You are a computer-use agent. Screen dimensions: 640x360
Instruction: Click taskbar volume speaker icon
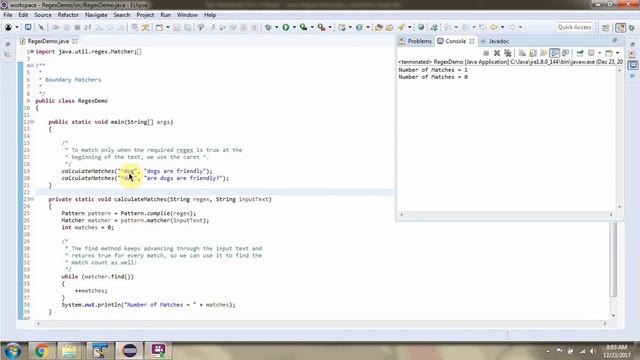[x=592, y=351]
